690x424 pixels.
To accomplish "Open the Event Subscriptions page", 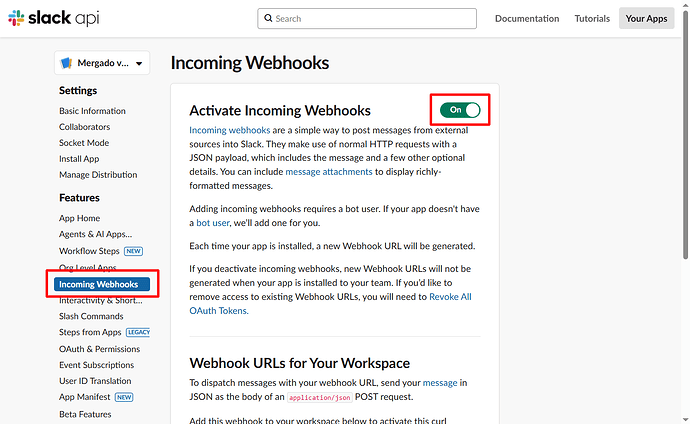I will coord(97,365).
